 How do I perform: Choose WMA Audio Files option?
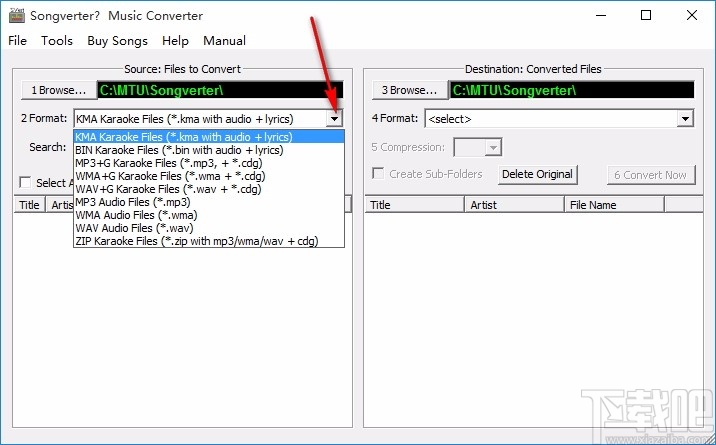(x=209, y=215)
